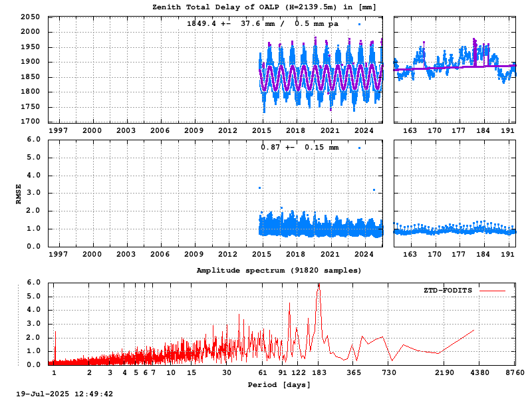532x399 pixels.
Task: Click the "2024" year label under the RMSE chart
Action: coord(364,254)
